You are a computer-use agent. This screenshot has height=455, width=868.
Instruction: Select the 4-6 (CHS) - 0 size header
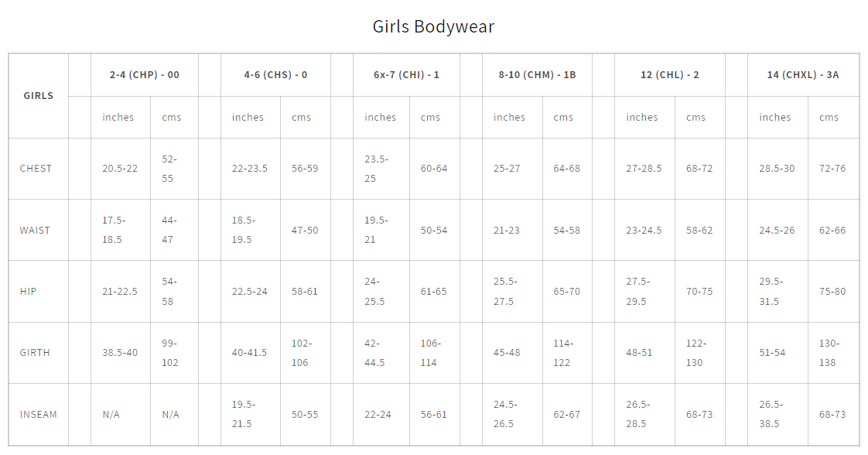point(275,75)
